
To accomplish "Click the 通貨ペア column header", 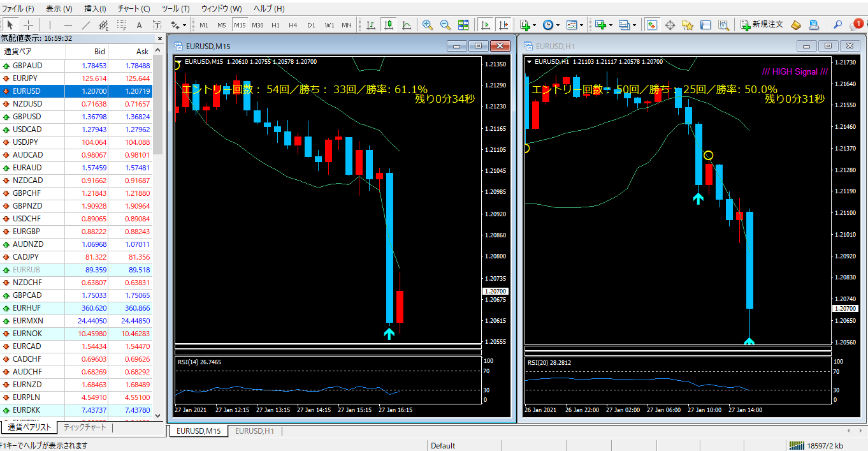I will (x=33, y=52).
